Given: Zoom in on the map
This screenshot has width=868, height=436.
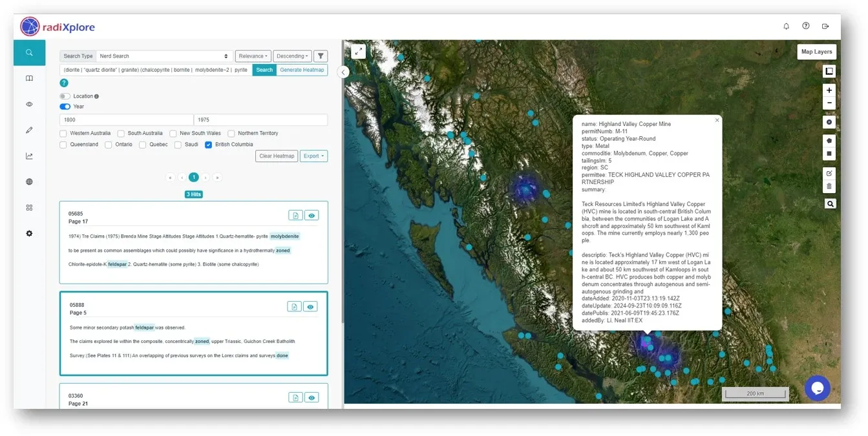Looking at the screenshot, I should point(830,90).
